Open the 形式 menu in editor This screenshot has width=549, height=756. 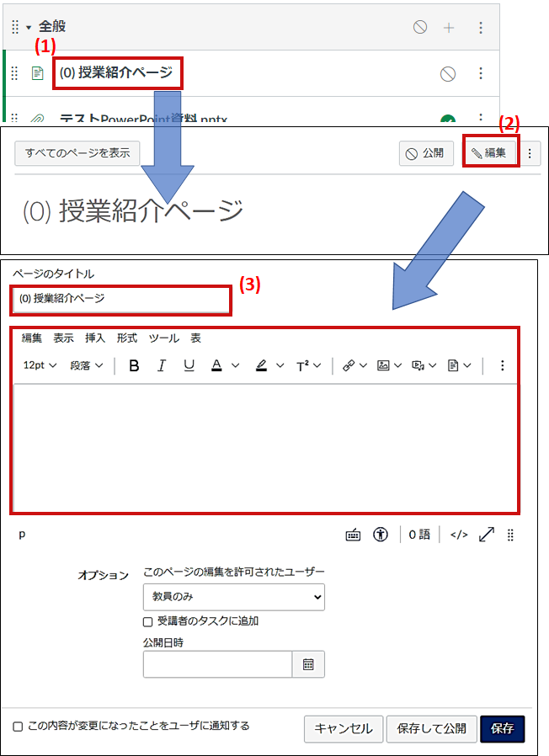(x=127, y=338)
